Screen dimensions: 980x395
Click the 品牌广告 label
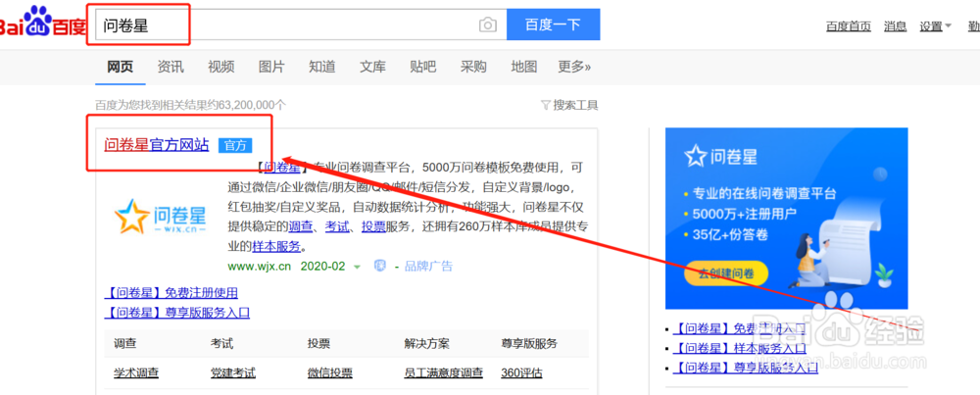coord(428,267)
